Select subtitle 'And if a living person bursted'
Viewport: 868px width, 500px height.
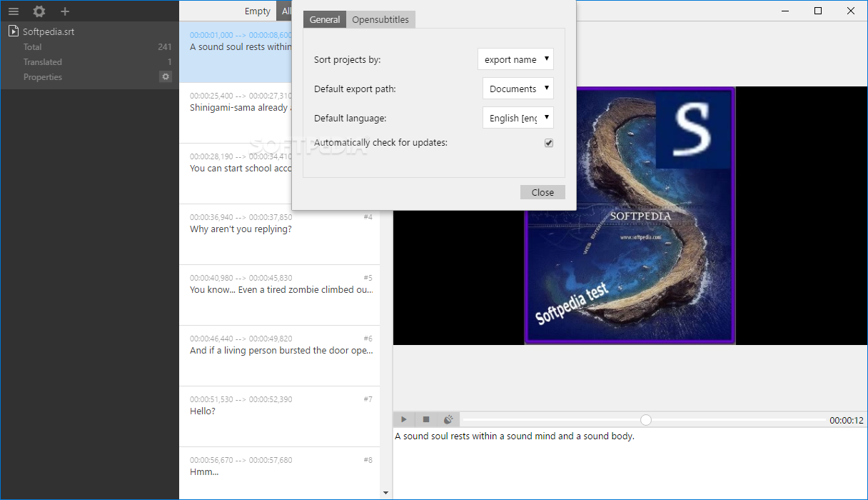(280, 356)
